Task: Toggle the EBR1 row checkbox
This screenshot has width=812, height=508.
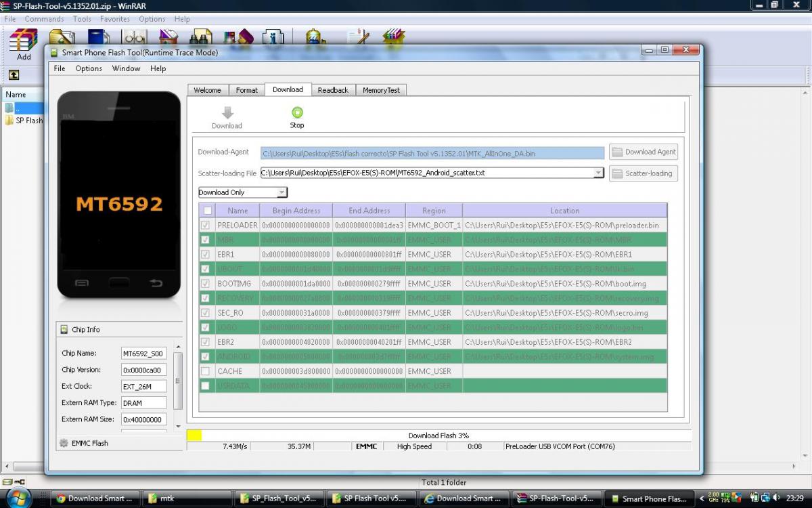Action: pos(205,255)
